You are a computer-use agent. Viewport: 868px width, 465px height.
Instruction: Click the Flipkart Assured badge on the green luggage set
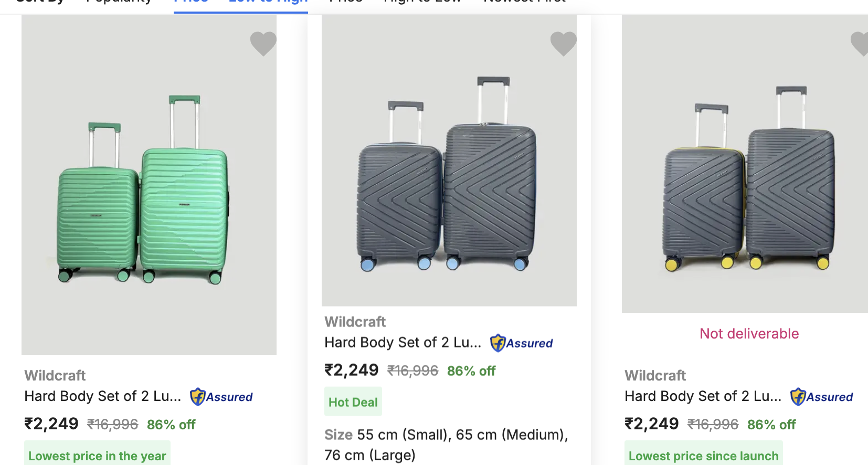221,397
